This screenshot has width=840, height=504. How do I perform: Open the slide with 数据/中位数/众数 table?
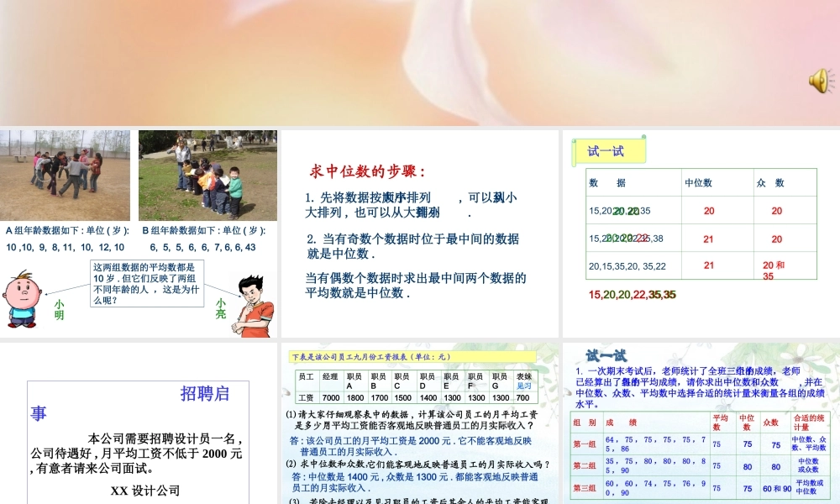(701, 234)
